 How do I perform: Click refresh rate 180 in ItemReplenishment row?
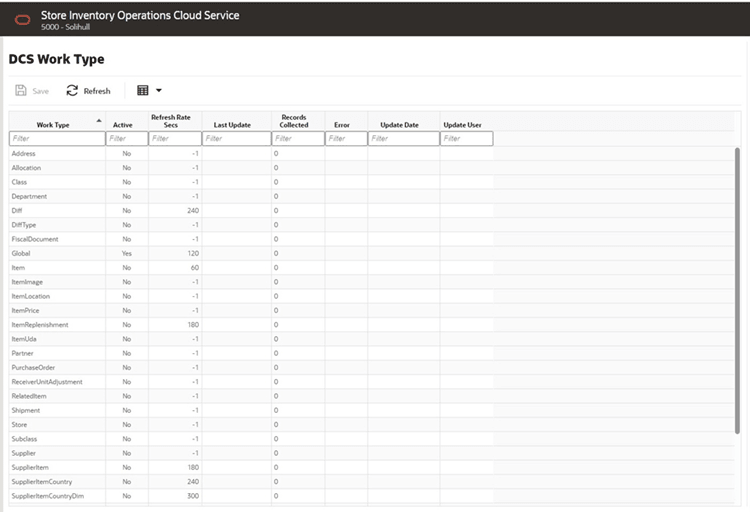point(193,325)
